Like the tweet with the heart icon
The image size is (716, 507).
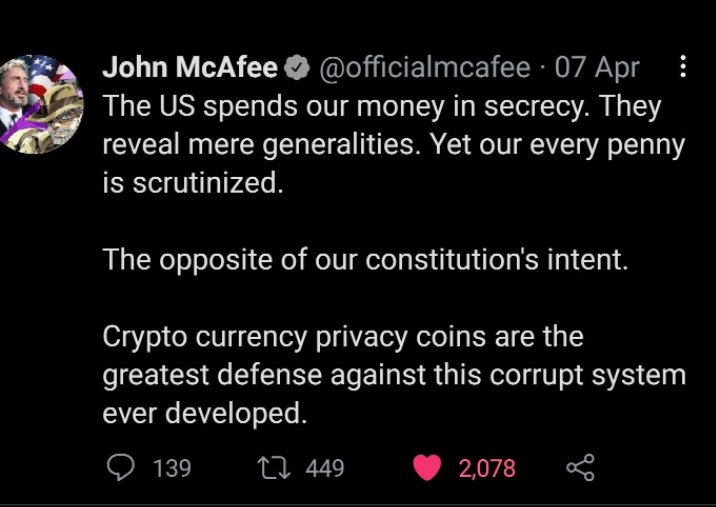[x=428, y=467]
